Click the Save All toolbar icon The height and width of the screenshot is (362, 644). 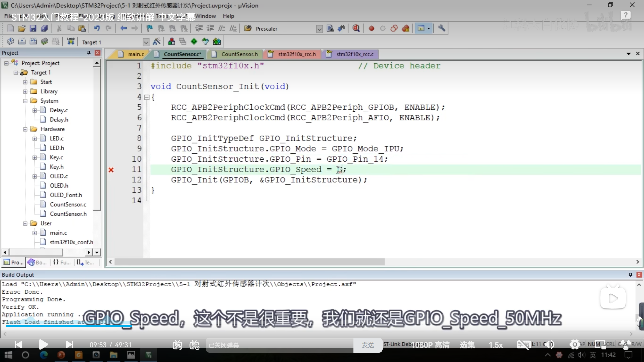coord(44,28)
